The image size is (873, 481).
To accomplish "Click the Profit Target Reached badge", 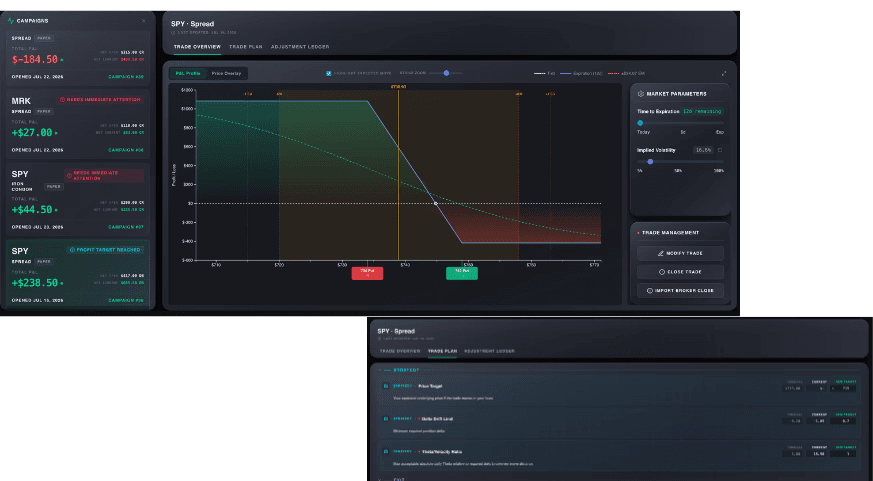I will point(105,250).
